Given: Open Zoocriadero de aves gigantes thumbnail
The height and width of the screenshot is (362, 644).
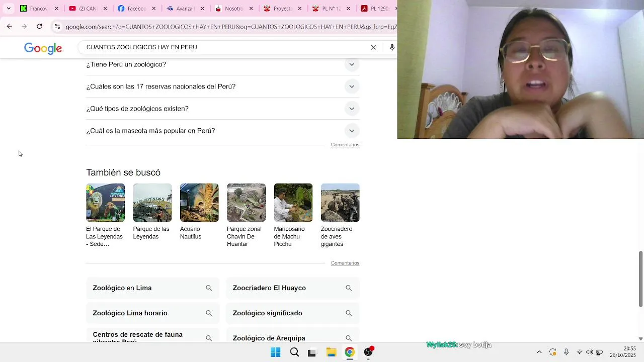Looking at the screenshot, I should 340,203.
